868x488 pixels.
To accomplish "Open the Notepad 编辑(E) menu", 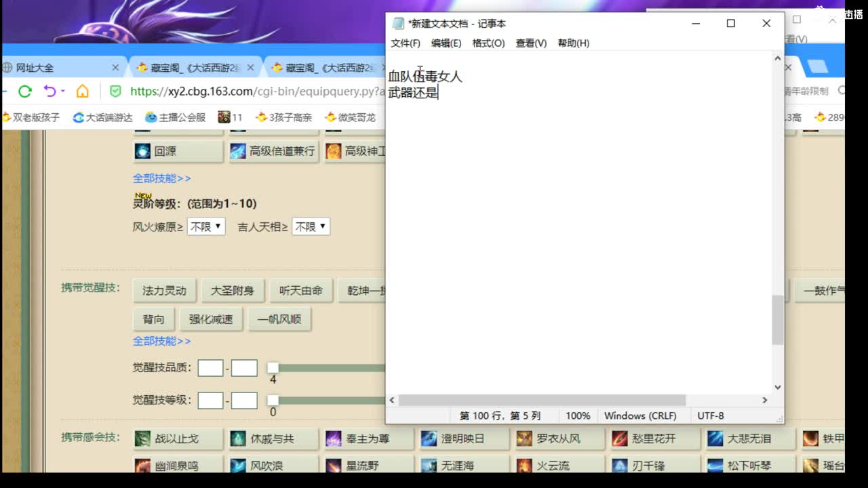I will (x=446, y=43).
